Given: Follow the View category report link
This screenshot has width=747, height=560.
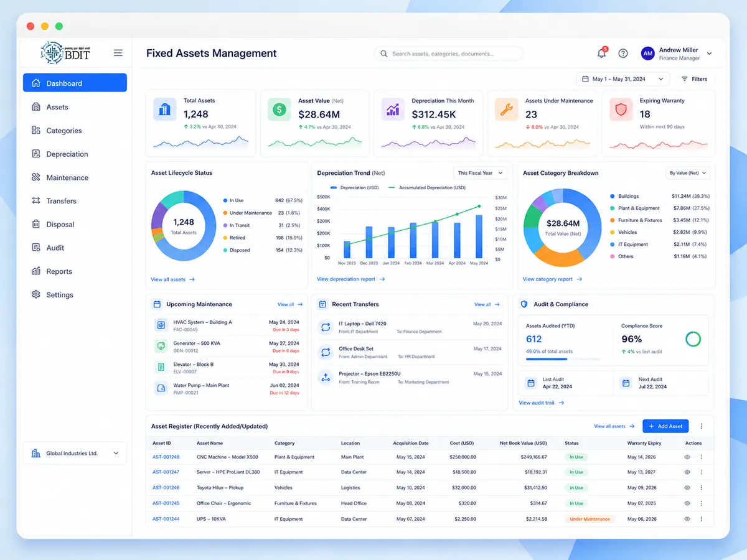Looking at the screenshot, I should [553, 279].
